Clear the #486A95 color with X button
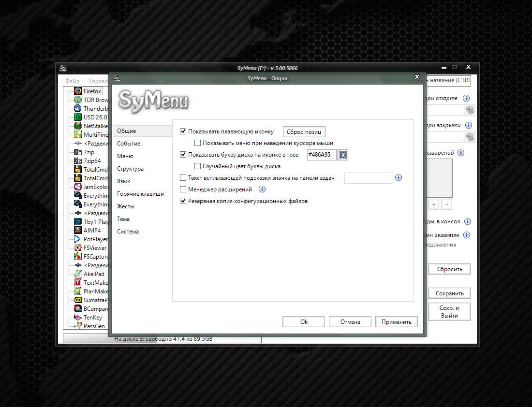 click(x=343, y=155)
